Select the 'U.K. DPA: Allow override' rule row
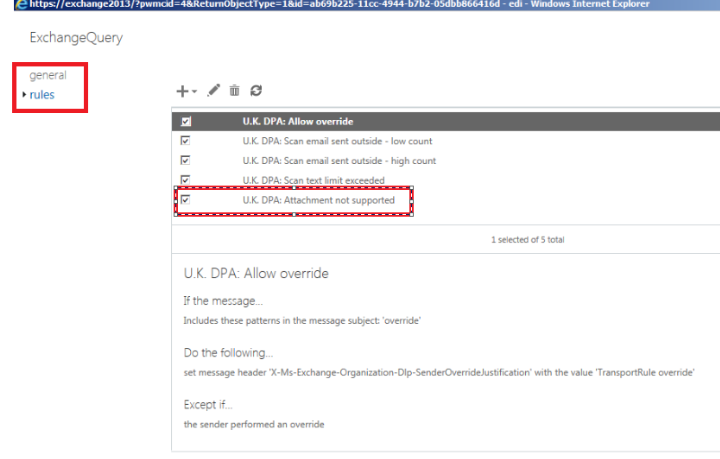720x459 pixels. pos(296,122)
